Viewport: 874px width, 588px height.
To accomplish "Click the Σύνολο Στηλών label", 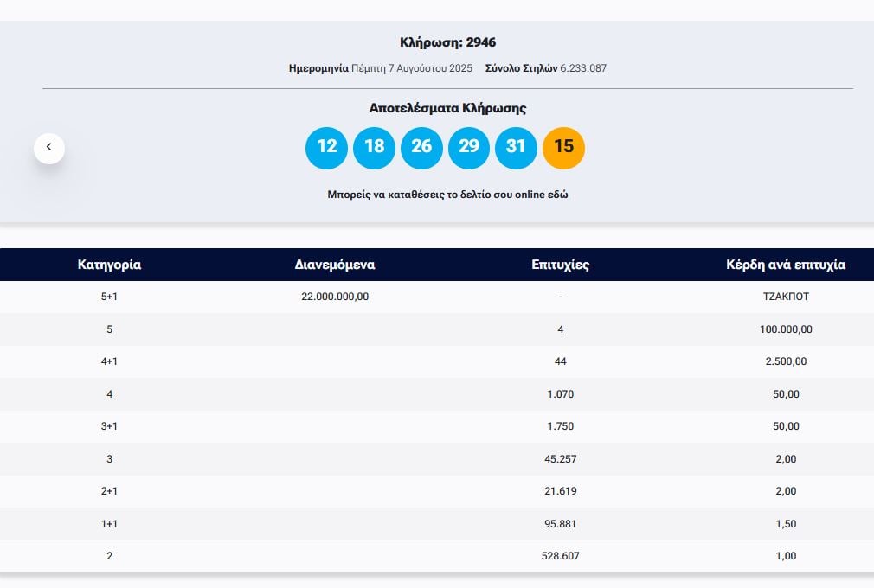I will click(521, 68).
